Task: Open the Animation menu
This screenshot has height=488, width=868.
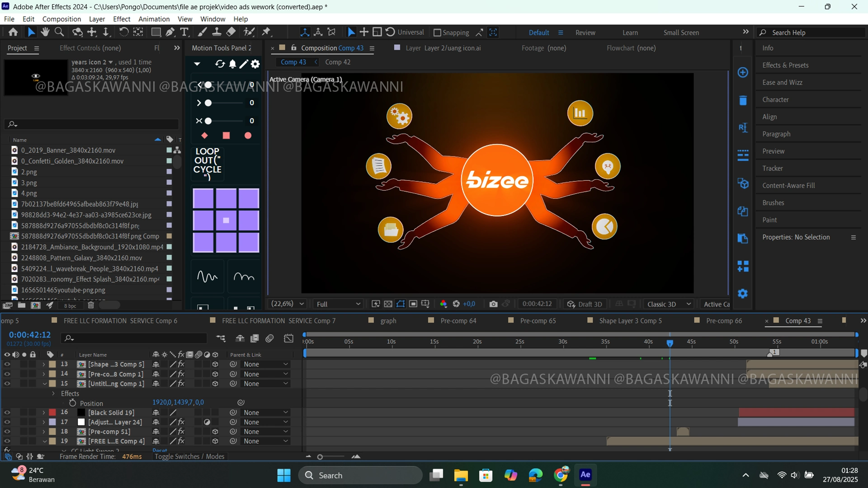Action: pos(154,19)
